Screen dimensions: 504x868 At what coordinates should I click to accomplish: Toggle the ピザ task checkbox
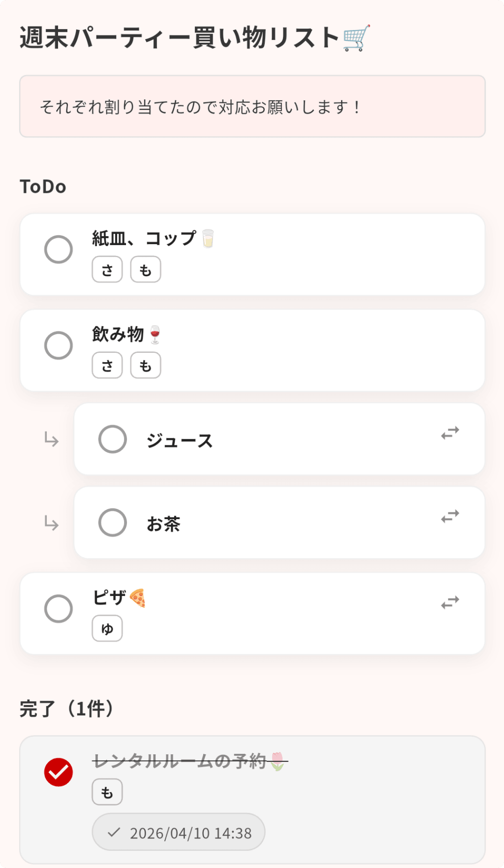point(59,609)
